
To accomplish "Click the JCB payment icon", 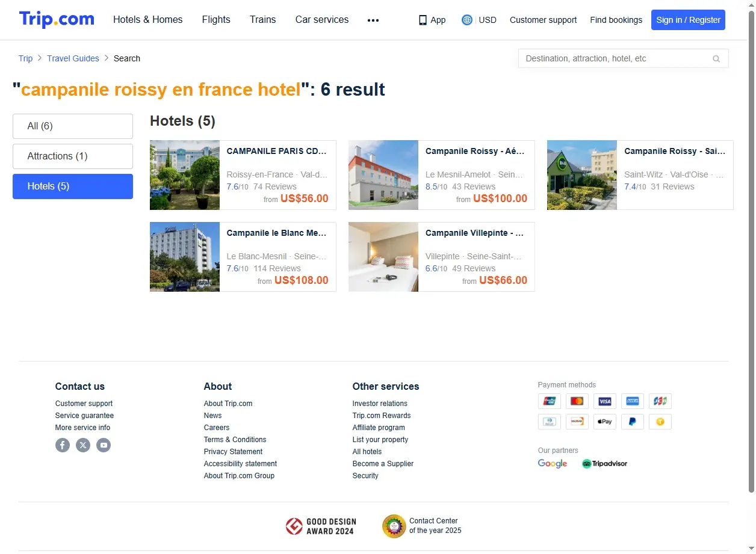I will pos(660,401).
